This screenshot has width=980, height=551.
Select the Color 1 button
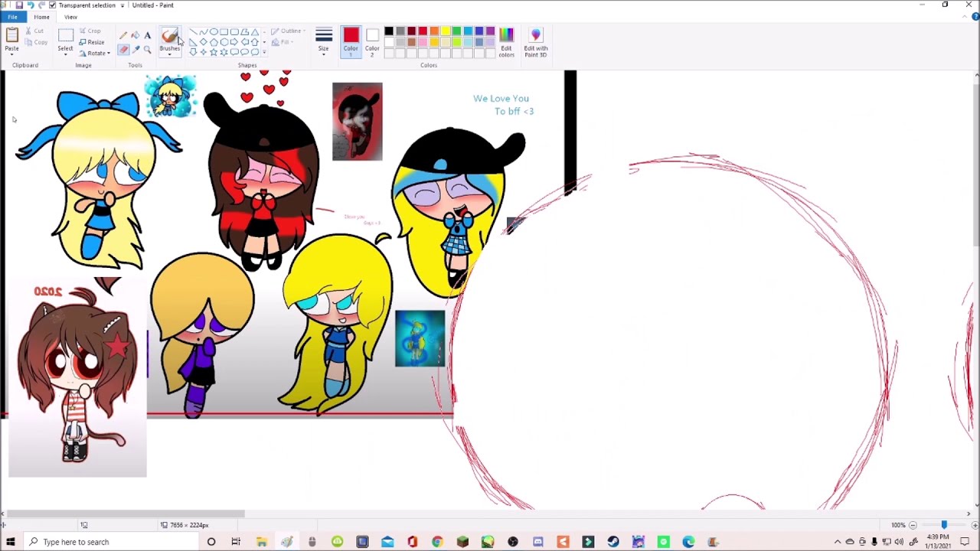coord(351,42)
